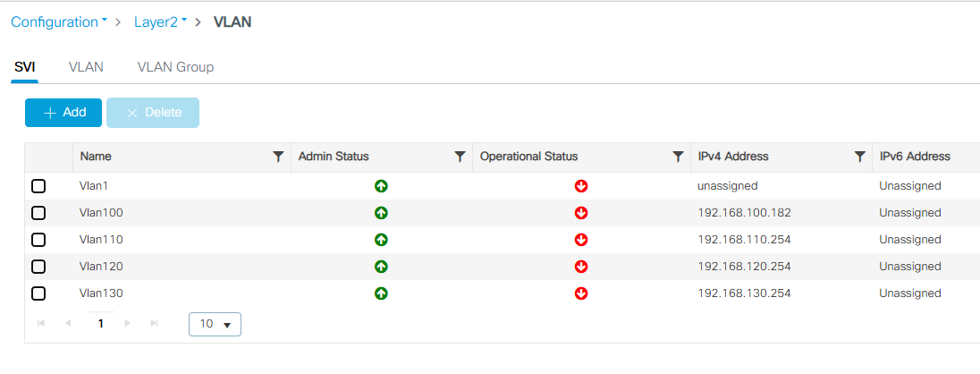
Task: Open the Name column filter icon
Action: click(x=279, y=157)
